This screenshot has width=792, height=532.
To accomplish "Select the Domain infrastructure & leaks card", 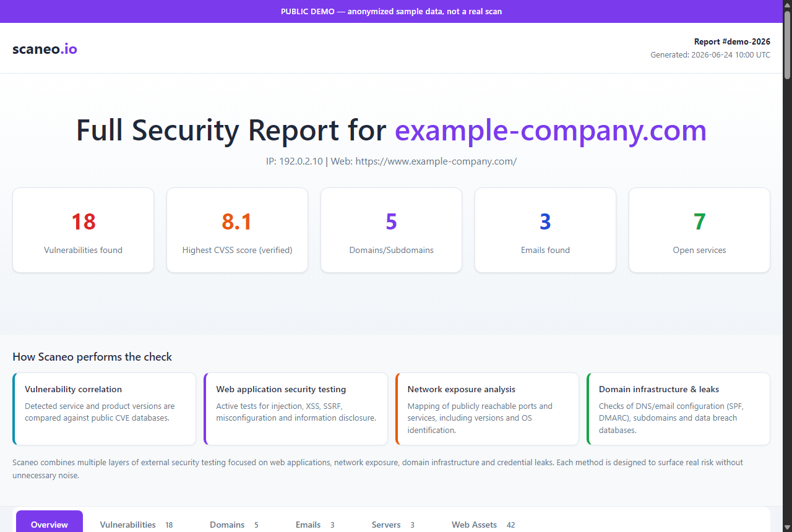I will coord(678,409).
